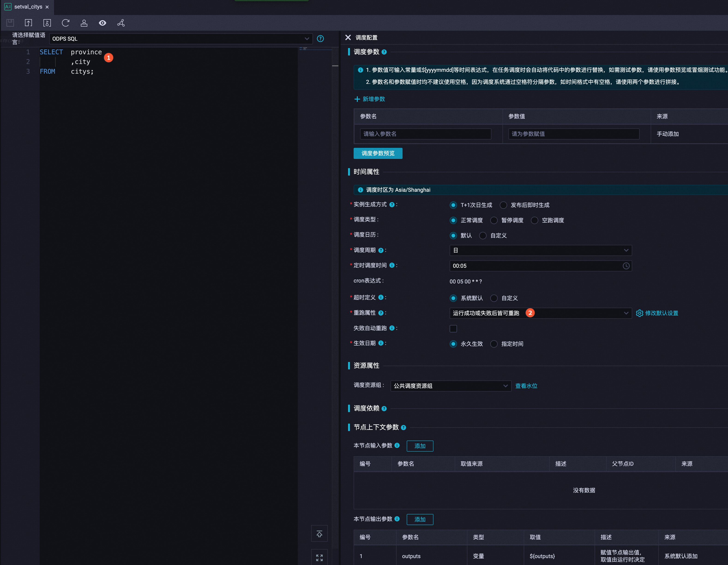The width and height of the screenshot is (728, 565).
Task: Click the 请输入参数名 input field
Action: pyautogui.click(x=425, y=134)
